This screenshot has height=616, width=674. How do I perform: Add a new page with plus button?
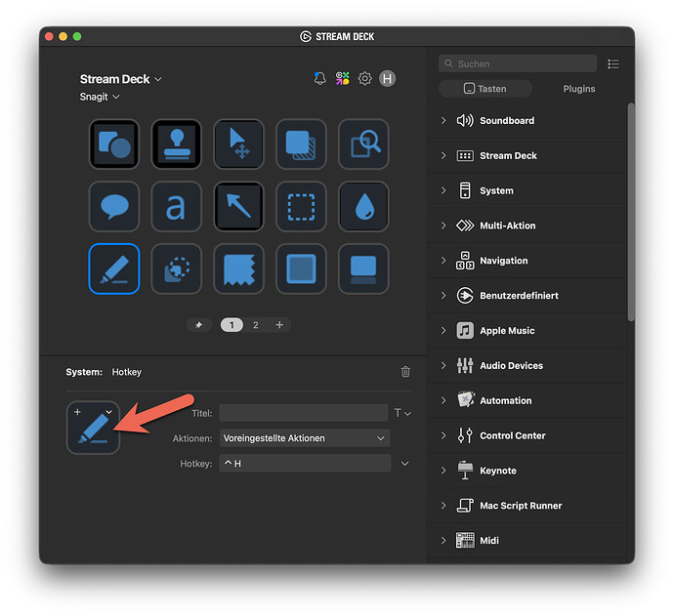pyautogui.click(x=279, y=325)
